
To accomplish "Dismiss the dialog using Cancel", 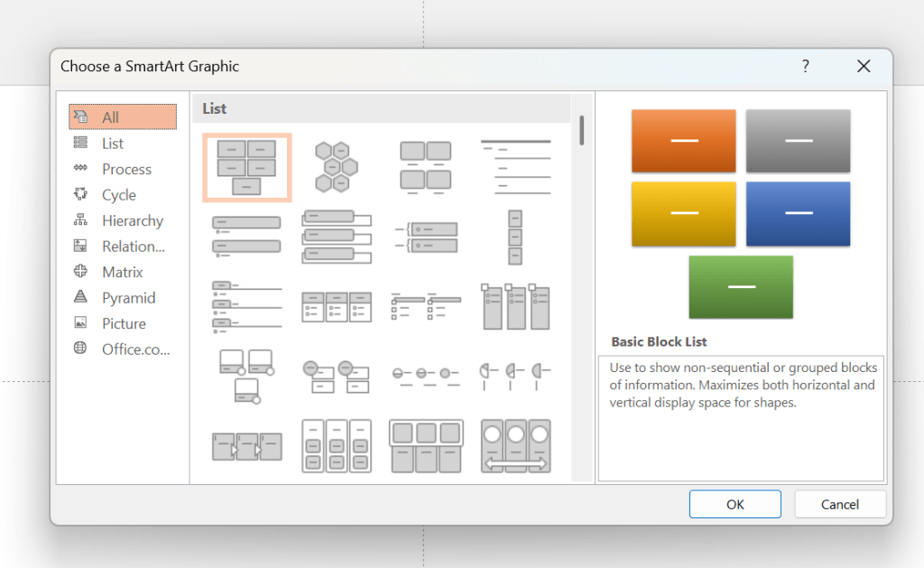I will [839, 504].
